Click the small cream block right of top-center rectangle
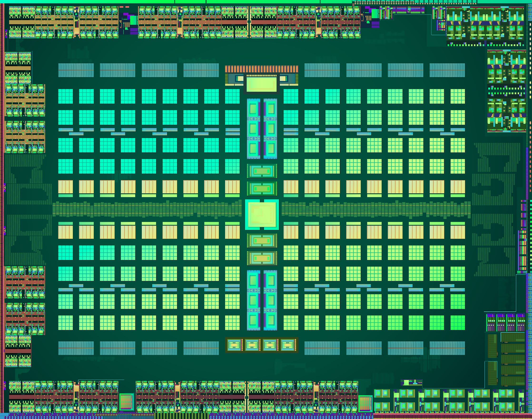The image size is (532, 419). click(283, 79)
